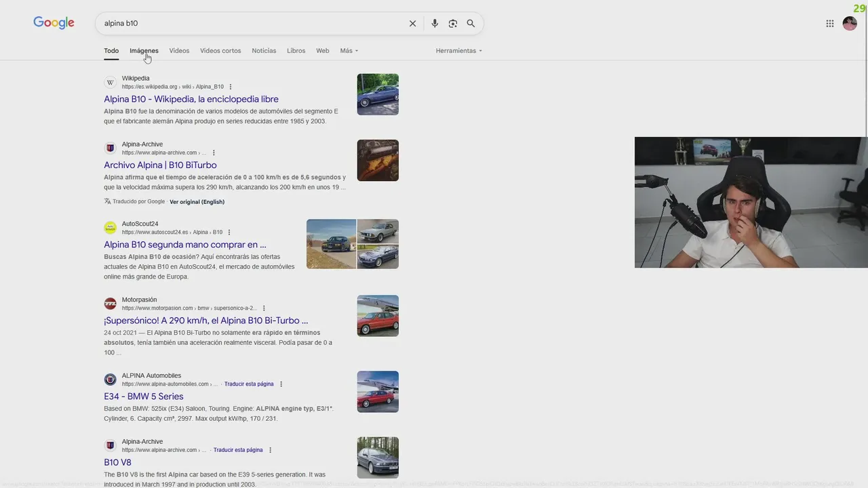Screen dimensions: 868x488
Task: Open three-dot menu of AutoScout24 result
Action: coord(229,232)
